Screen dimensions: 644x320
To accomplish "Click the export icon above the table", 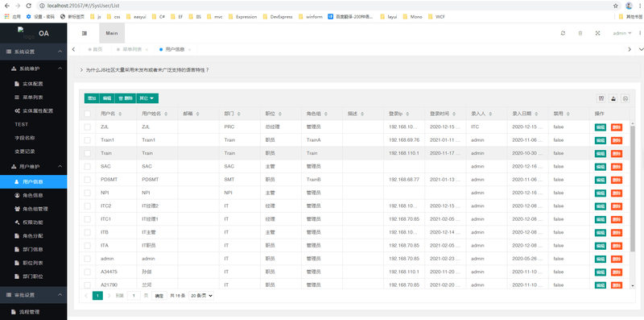I will (613, 98).
